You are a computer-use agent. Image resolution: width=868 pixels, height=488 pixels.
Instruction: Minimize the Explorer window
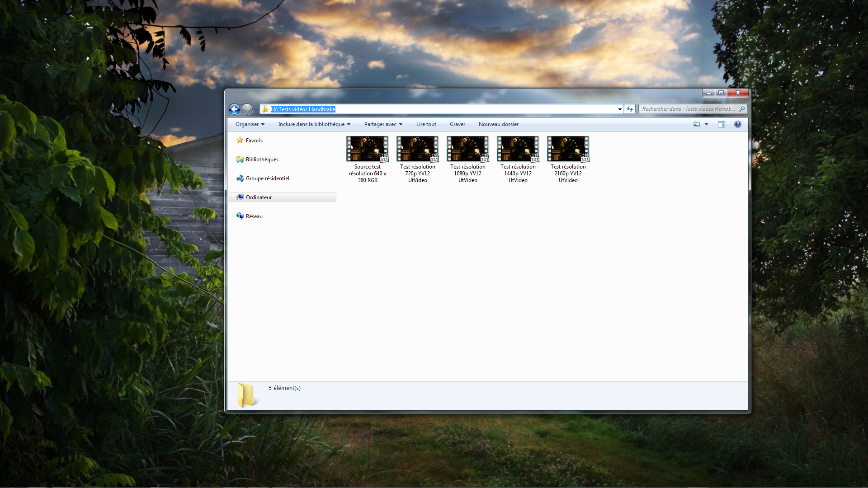click(x=709, y=93)
